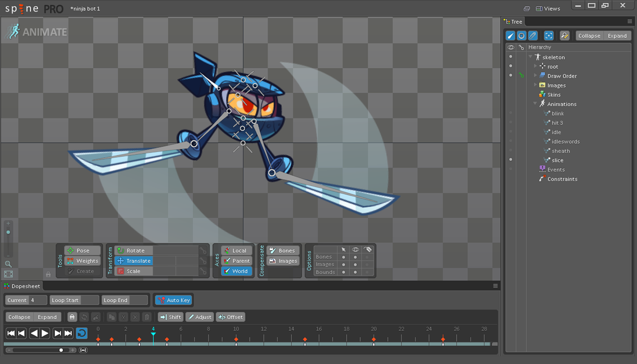Jump to the last frame

(x=68, y=334)
